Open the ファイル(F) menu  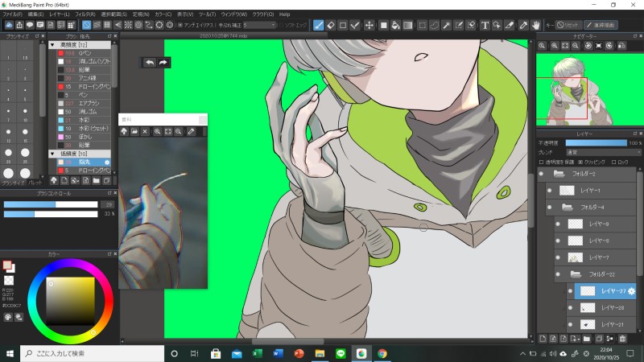point(12,14)
